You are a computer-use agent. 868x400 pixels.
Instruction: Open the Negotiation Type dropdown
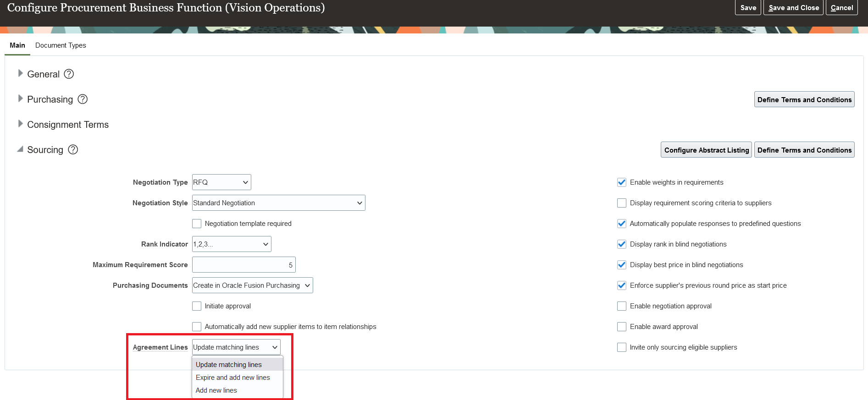[x=221, y=182]
